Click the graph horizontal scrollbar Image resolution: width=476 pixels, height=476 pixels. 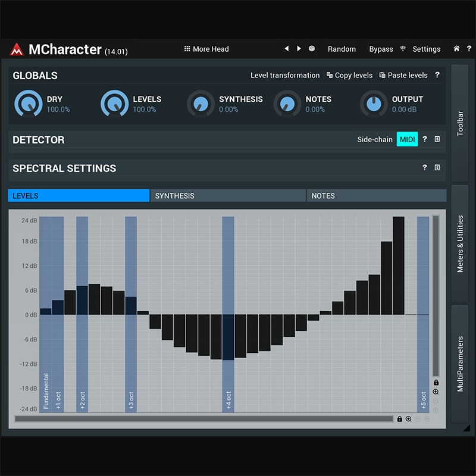click(203, 419)
